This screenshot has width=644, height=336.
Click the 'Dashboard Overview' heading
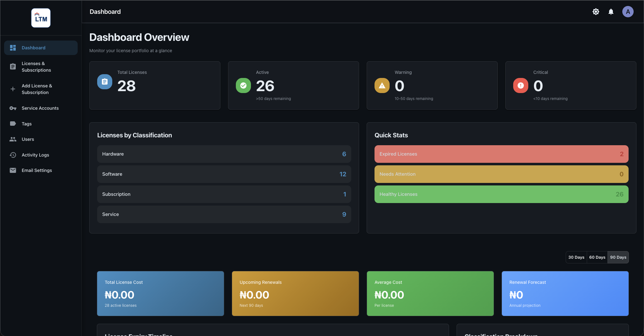click(x=139, y=37)
